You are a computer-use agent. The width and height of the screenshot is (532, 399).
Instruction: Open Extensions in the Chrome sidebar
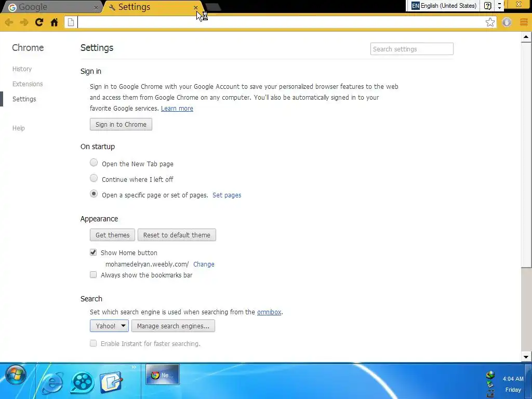[28, 84]
